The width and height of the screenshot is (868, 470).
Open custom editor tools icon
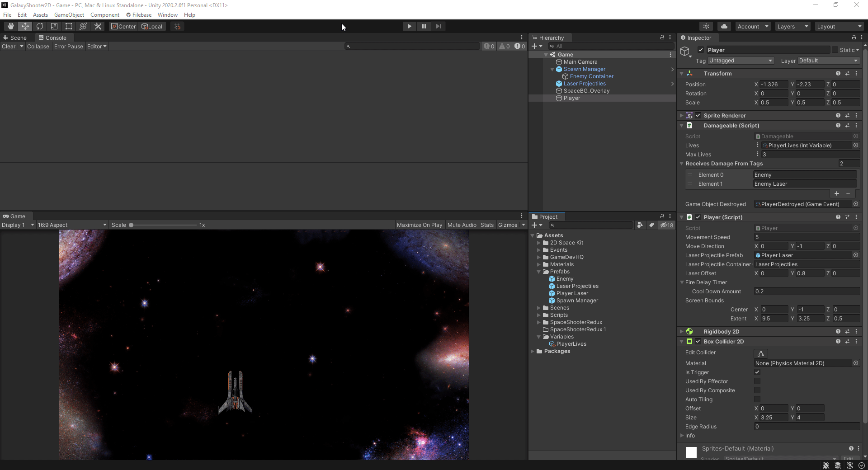98,26
